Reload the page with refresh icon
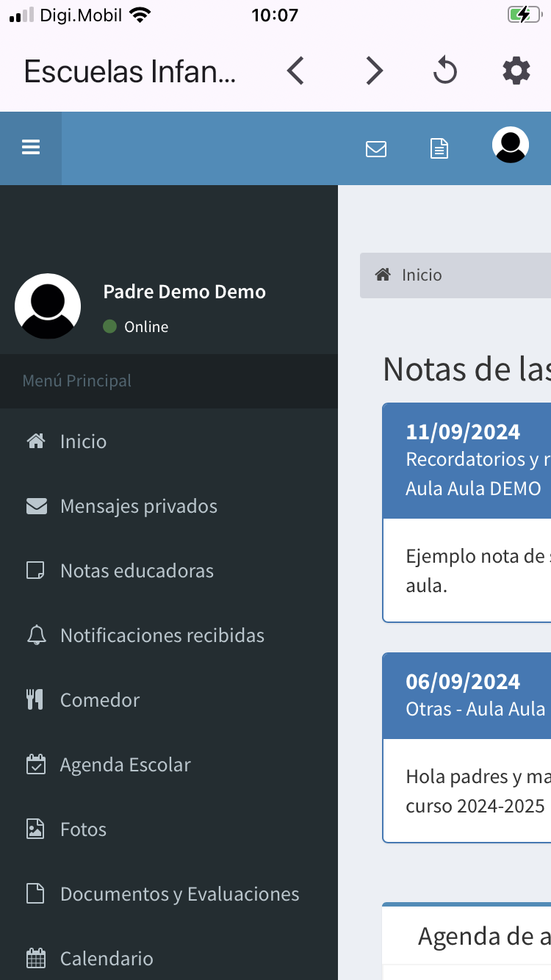This screenshot has width=551, height=980. (x=444, y=71)
